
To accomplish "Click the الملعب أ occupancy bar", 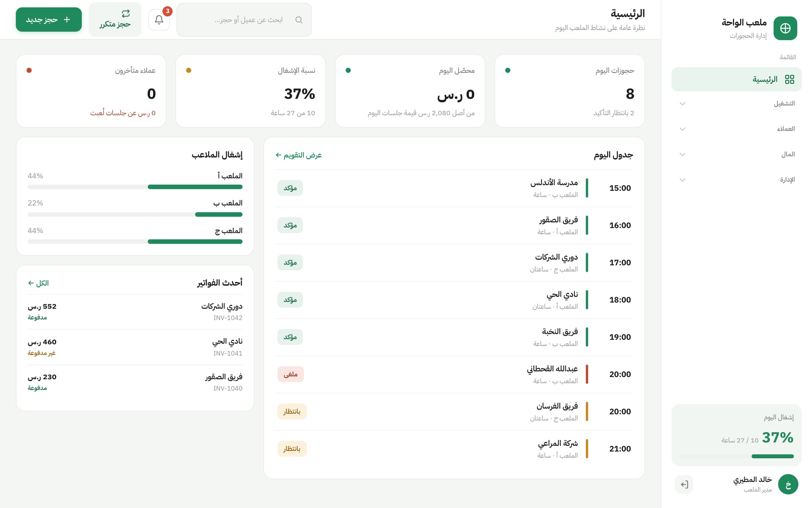I will click(135, 187).
